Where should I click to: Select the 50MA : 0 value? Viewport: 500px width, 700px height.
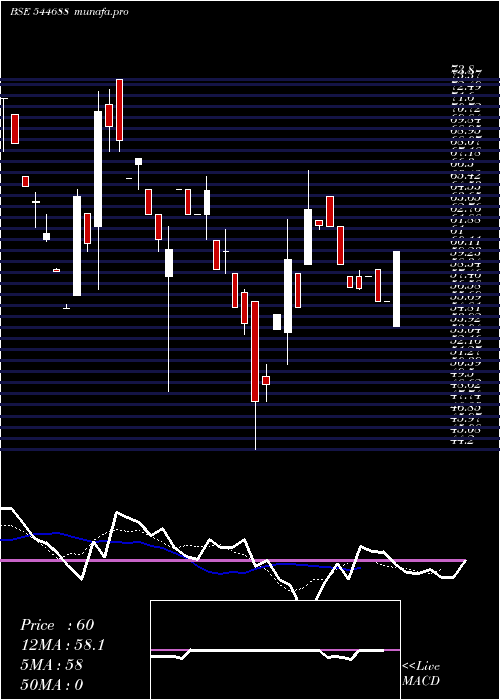(x=52, y=685)
